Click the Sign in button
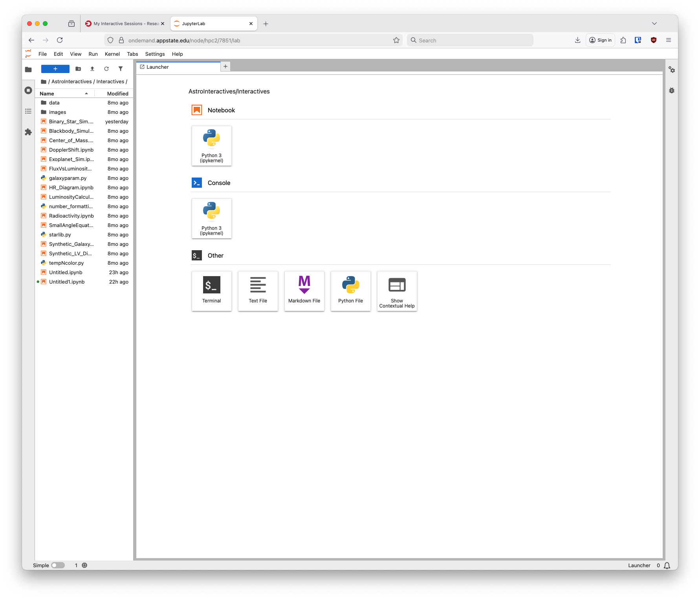The width and height of the screenshot is (700, 599). coord(600,40)
